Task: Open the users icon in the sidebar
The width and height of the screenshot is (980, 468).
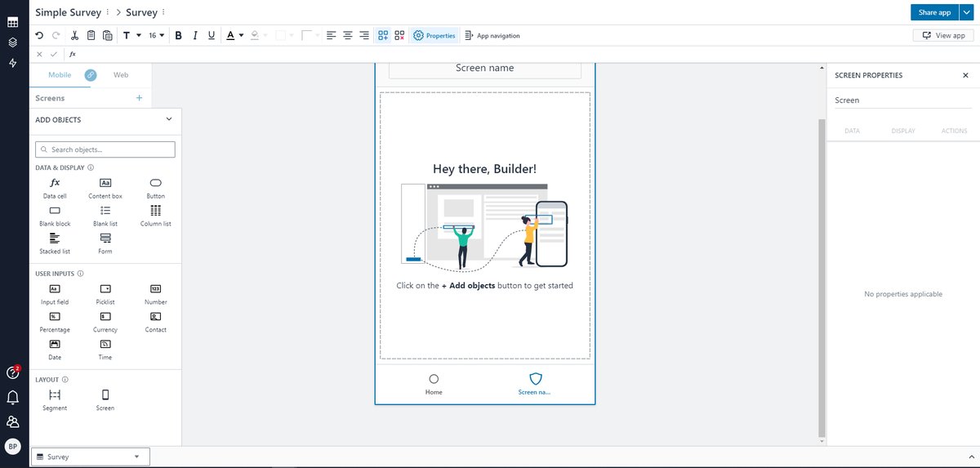Action: point(12,421)
